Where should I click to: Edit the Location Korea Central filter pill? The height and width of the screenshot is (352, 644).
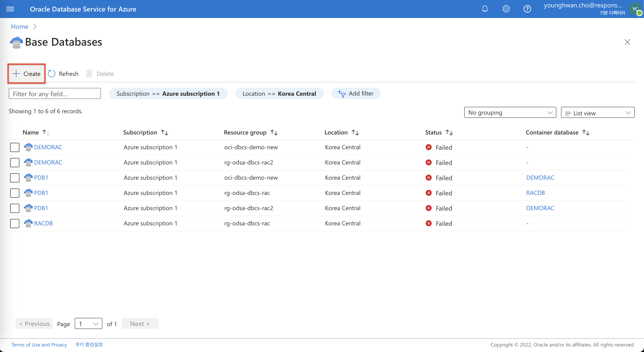[279, 94]
